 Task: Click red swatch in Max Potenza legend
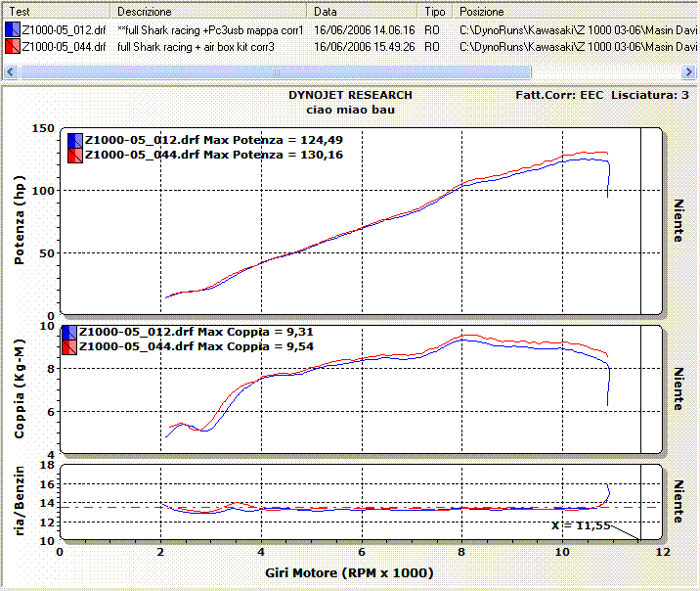[74, 155]
